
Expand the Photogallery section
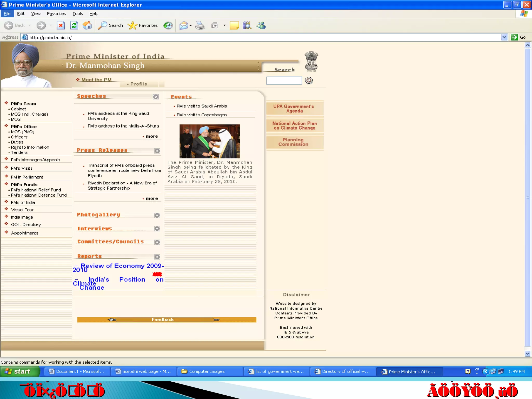point(157,215)
